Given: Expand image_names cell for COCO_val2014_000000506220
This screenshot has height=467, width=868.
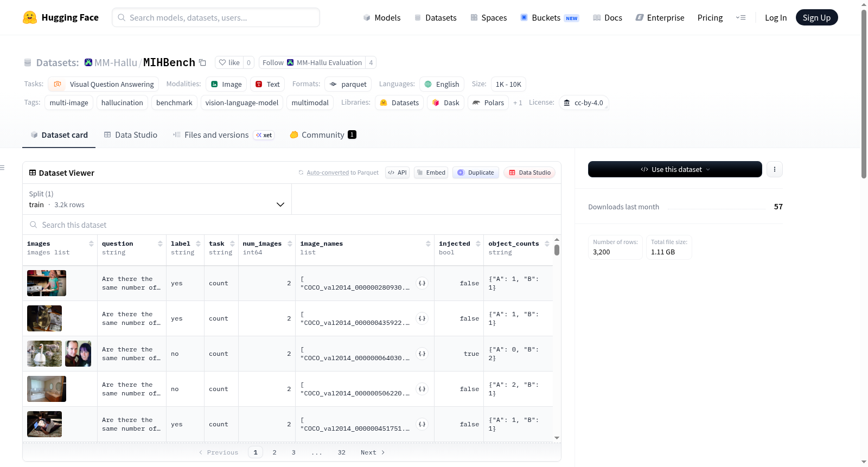Looking at the screenshot, I should [x=422, y=389].
